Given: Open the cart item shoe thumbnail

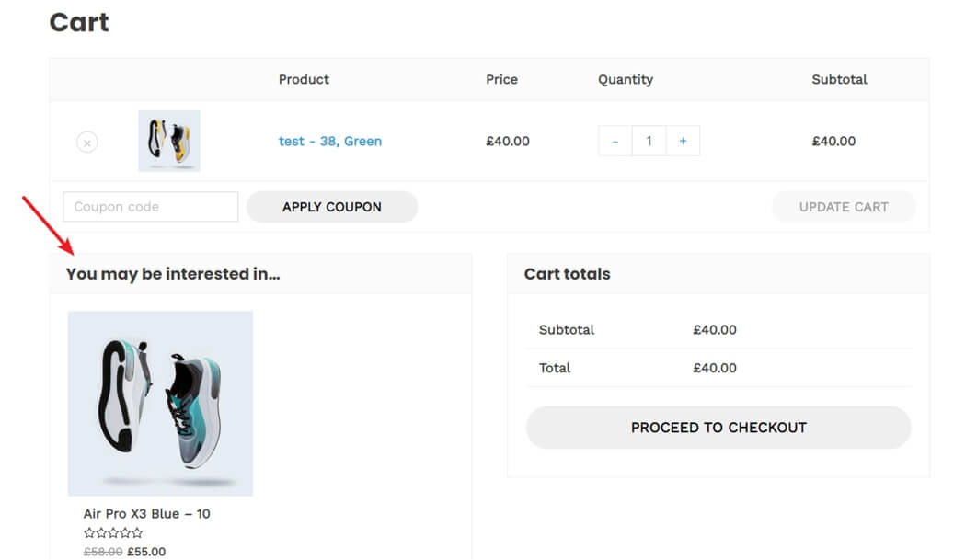Looking at the screenshot, I should 169,141.
